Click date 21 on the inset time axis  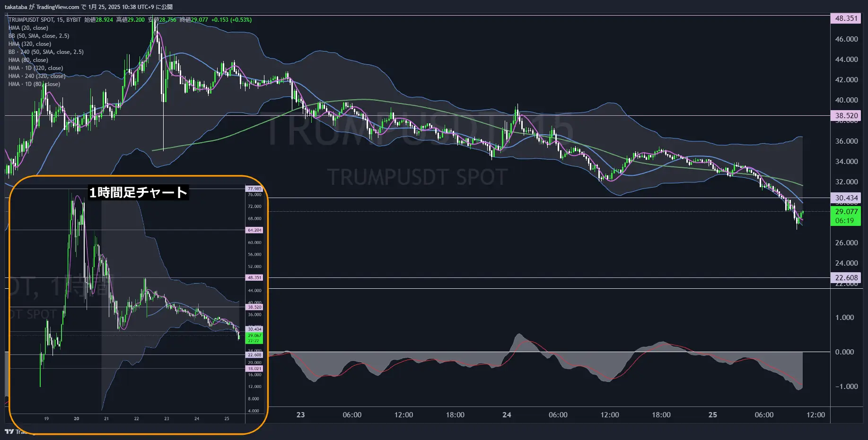106,419
